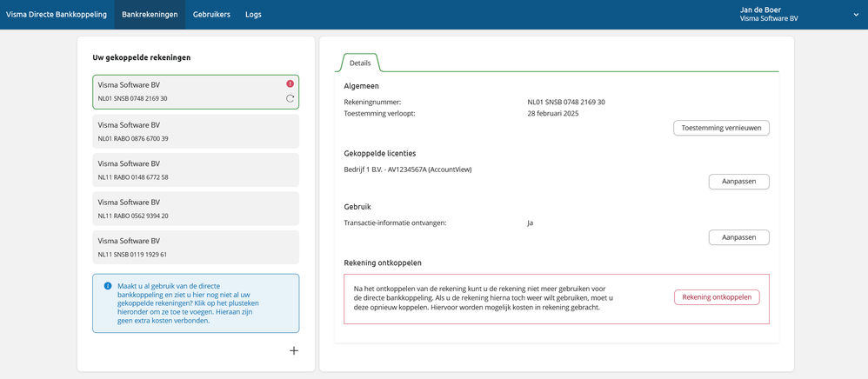
Task: Click the plus icon to add an account
Action: tap(294, 350)
